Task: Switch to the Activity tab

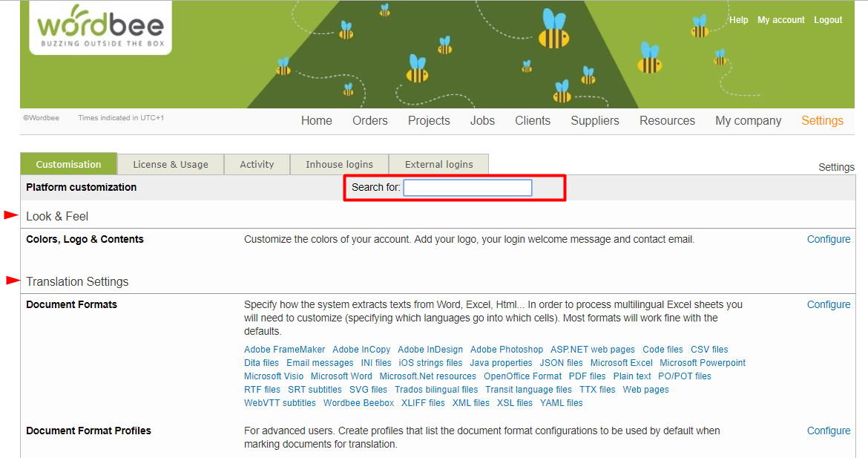Action: (257, 164)
